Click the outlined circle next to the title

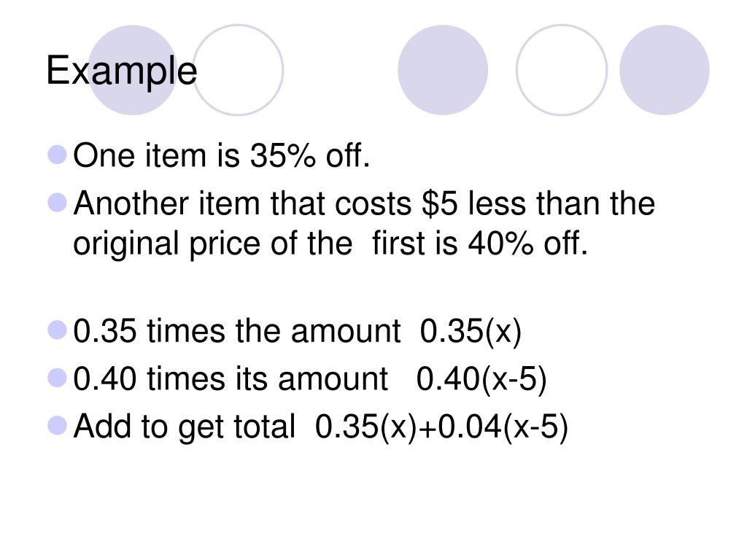coord(238,70)
